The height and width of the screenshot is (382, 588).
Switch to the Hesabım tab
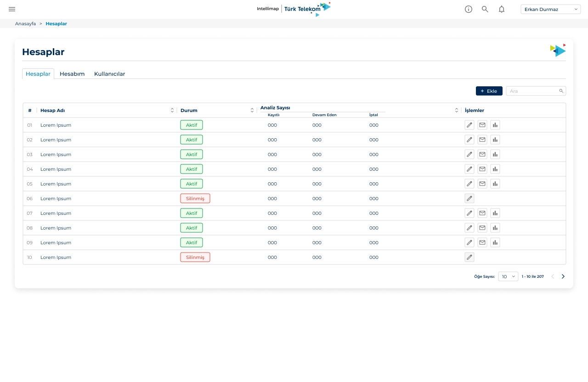[72, 73]
